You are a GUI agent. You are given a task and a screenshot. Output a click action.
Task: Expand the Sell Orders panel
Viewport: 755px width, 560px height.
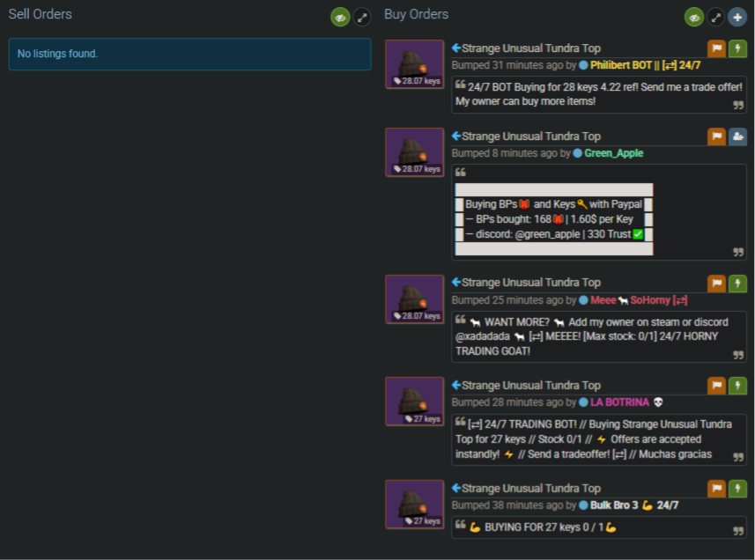pos(362,18)
